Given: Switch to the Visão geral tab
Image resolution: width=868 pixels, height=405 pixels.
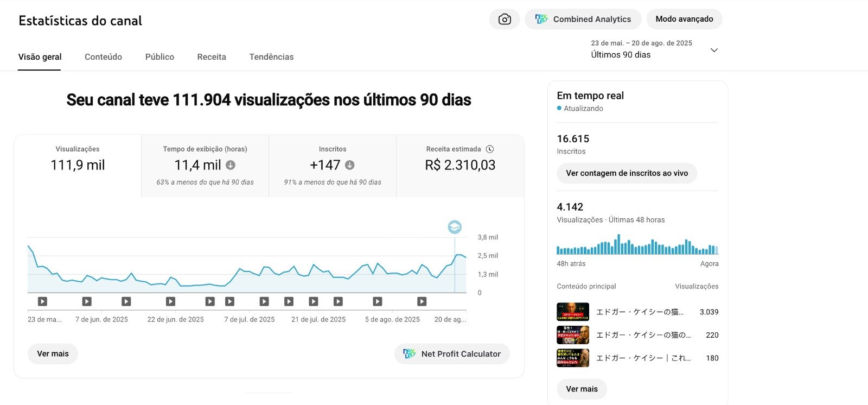Looking at the screenshot, I should click(x=40, y=57).
